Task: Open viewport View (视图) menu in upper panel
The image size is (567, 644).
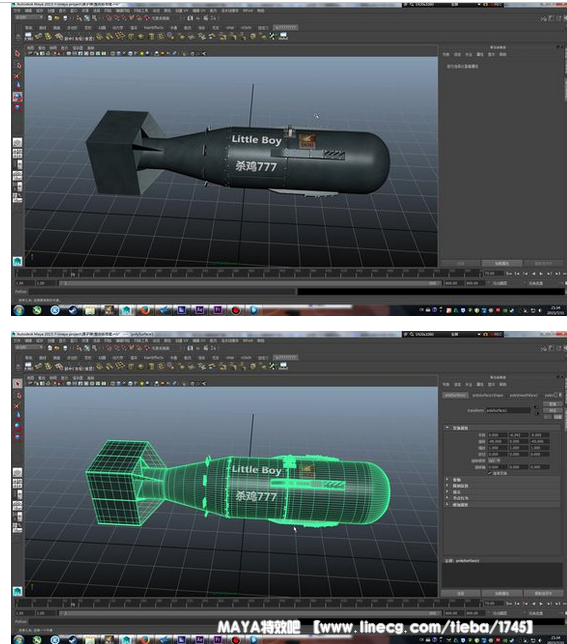Action: 31,48
